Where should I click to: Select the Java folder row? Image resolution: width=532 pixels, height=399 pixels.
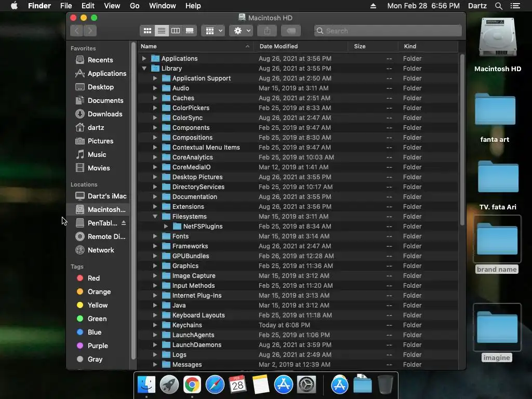(298, 305)
